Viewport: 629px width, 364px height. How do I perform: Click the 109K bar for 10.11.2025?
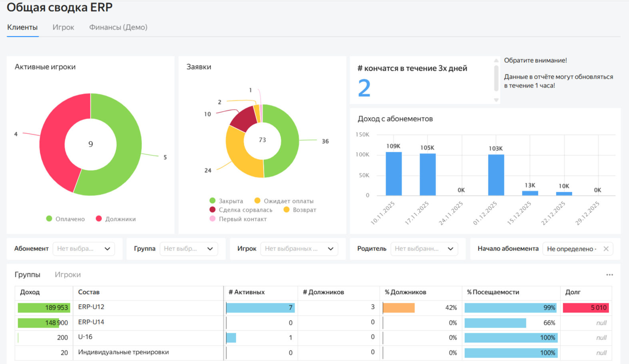393,174
